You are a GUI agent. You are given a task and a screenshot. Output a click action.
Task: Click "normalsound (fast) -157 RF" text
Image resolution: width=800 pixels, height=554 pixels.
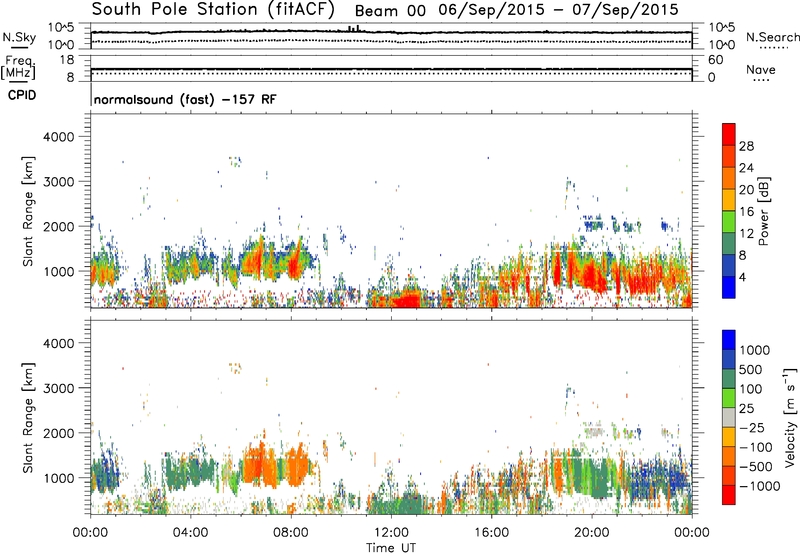pyautogui.click(x=185, y=99)
